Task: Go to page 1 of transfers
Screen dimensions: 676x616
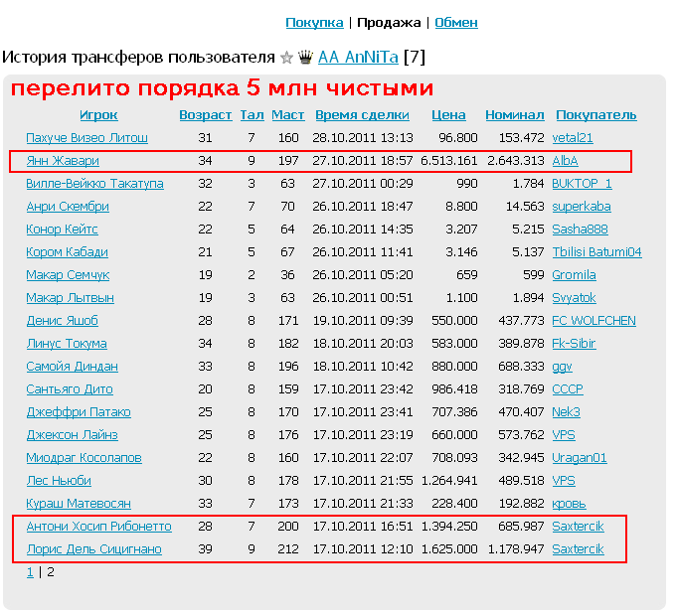Action: [x=30, y=572]
